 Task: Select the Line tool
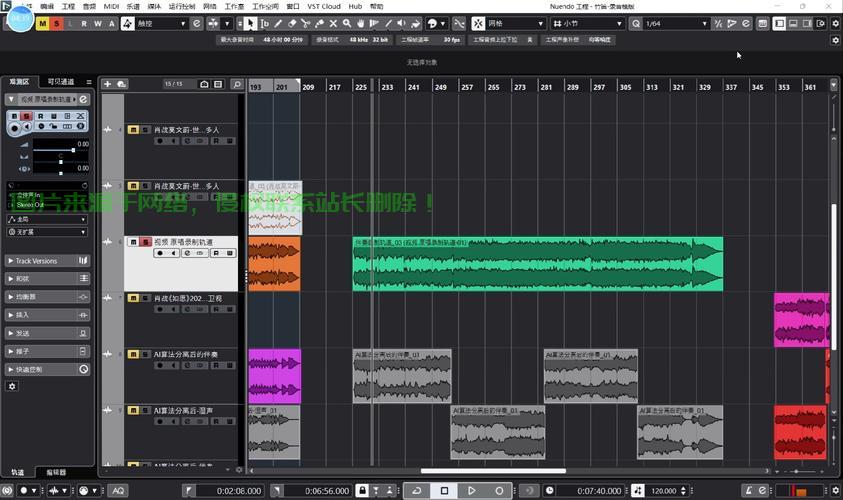pos(388,24)
